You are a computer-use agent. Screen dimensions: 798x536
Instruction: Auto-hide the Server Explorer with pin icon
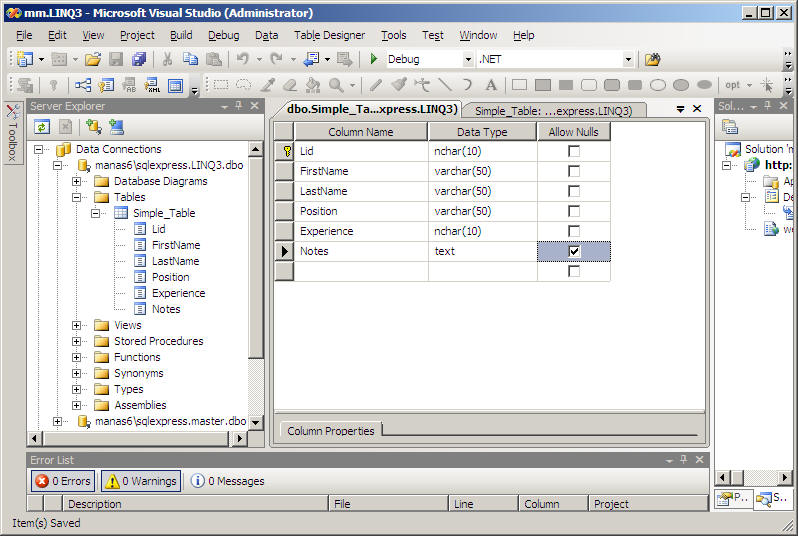point(239,105)
